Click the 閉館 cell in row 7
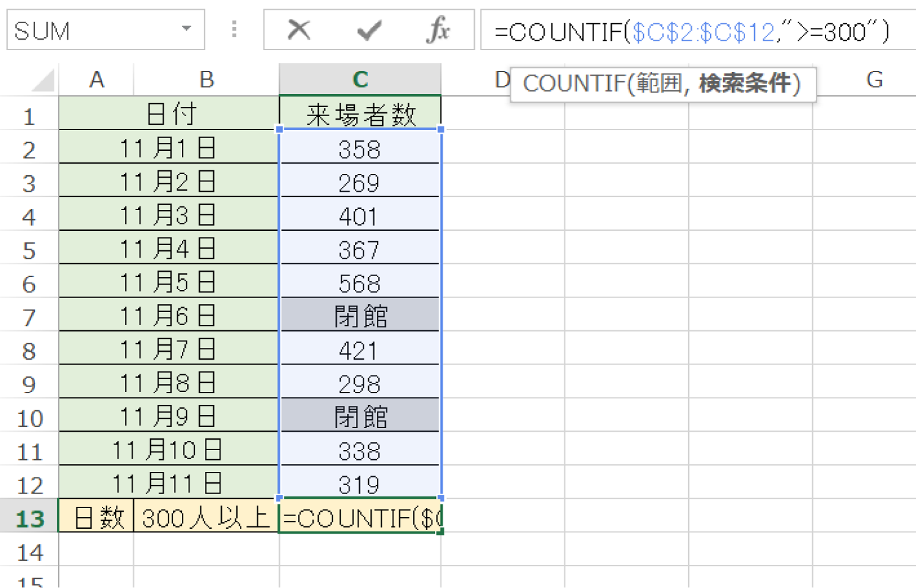916x588 pixels. [x=360, y=315]
